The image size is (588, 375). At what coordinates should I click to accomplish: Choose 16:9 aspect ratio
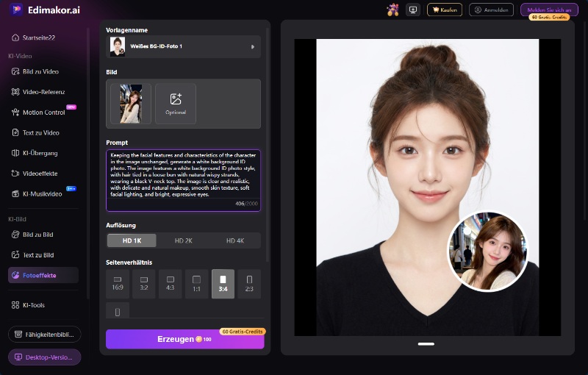tap(118, 284)
